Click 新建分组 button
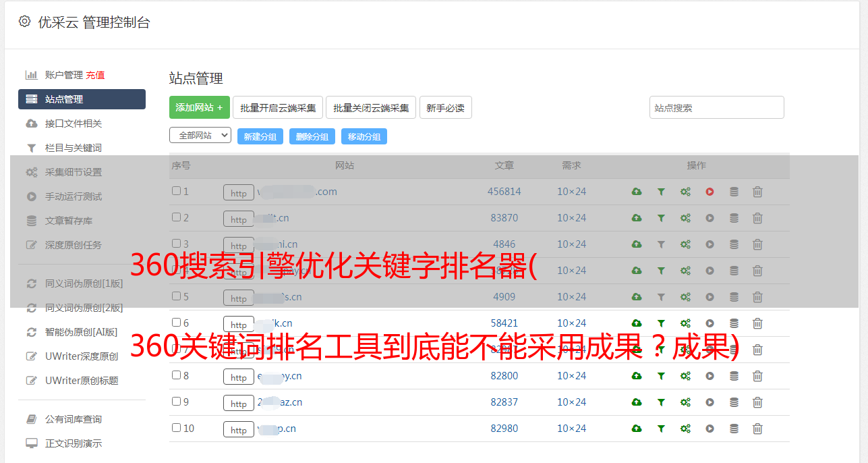Image resolution: width=868 pixels, height=463 pixels. [260, 136]
